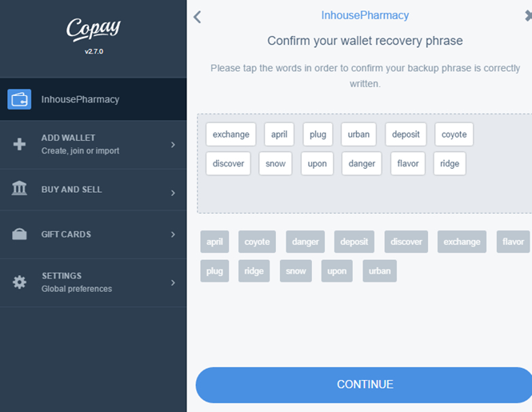Open the Gift Cards menu item

94,234
